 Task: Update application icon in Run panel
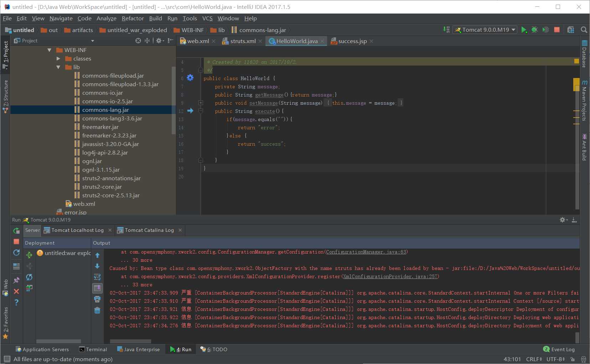click(16, 253)
